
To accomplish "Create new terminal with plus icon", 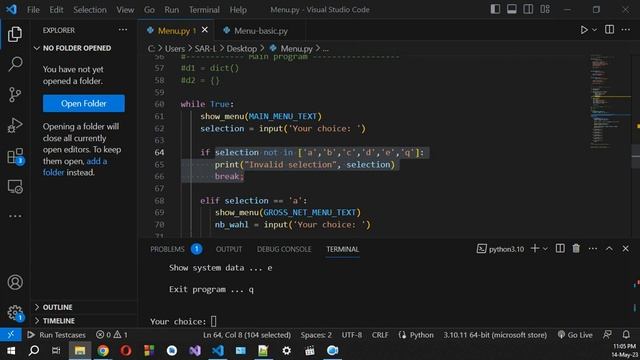I will [x=535, y=249].
